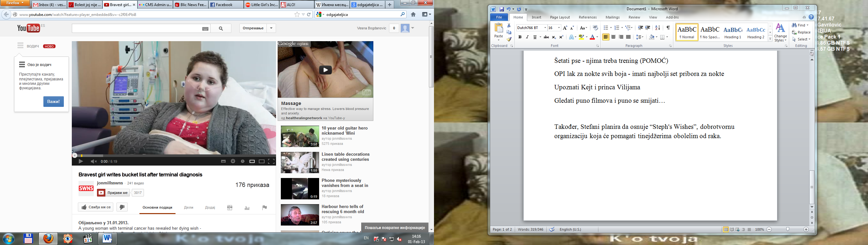Screen dimensions: 868x245
Task: Open the Page Layout ribbon tab
Action: click(x=560, y=17)
